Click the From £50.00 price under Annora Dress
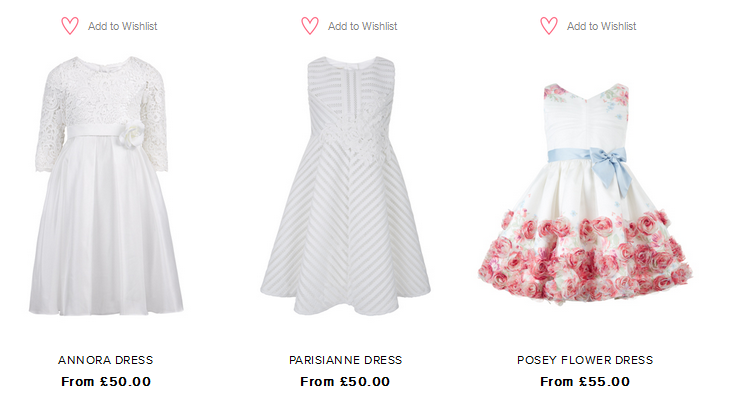The height and width of the screenshot is (410, 733). pyautogui.click(x=106, y=381)
